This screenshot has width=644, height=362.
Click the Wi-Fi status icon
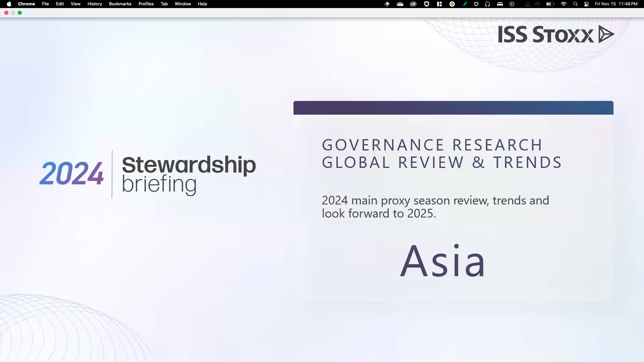click(x=564, y=4)
